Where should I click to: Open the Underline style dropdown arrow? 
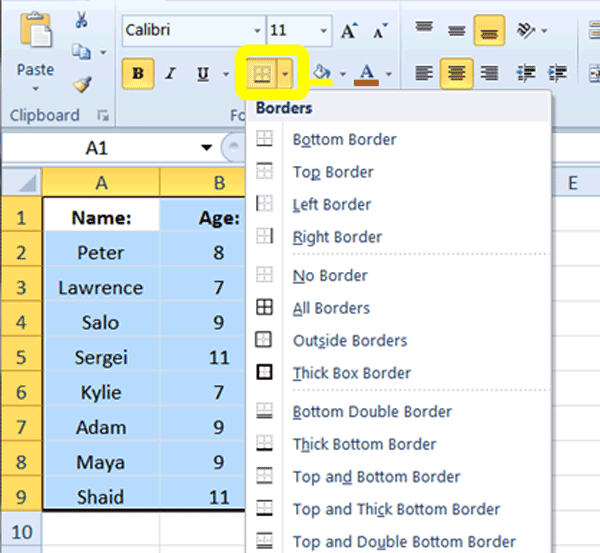pyautogui.click(x=226, y=73)
